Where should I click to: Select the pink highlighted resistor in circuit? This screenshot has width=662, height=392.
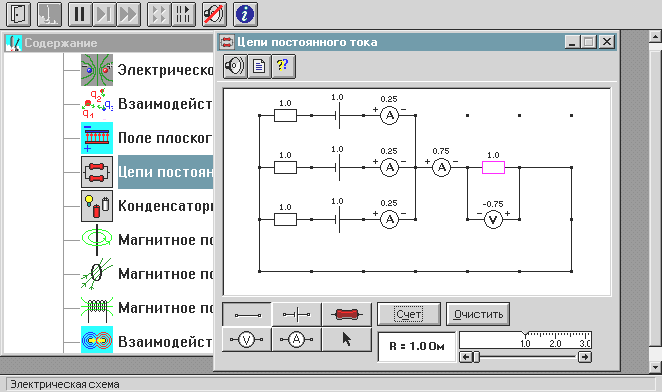coord(493,168)
